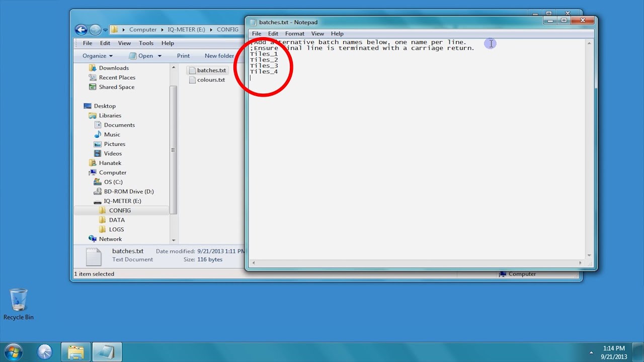Select the batches.txt file in Explorer
This screenshot has height=362, width=644.
click(211, 70)
